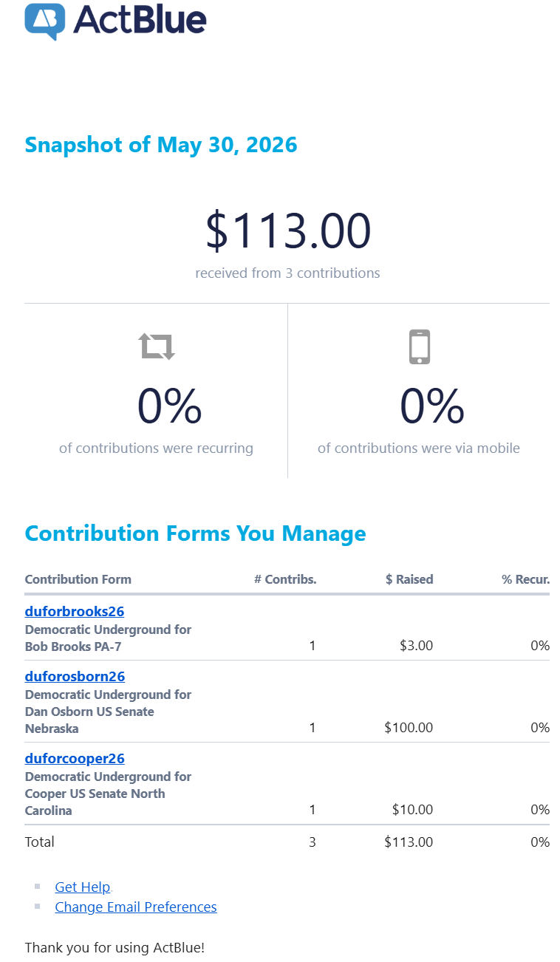560x962 pixels.
Task: Click the # Contribs. column header
Action: tap(285, 579)
